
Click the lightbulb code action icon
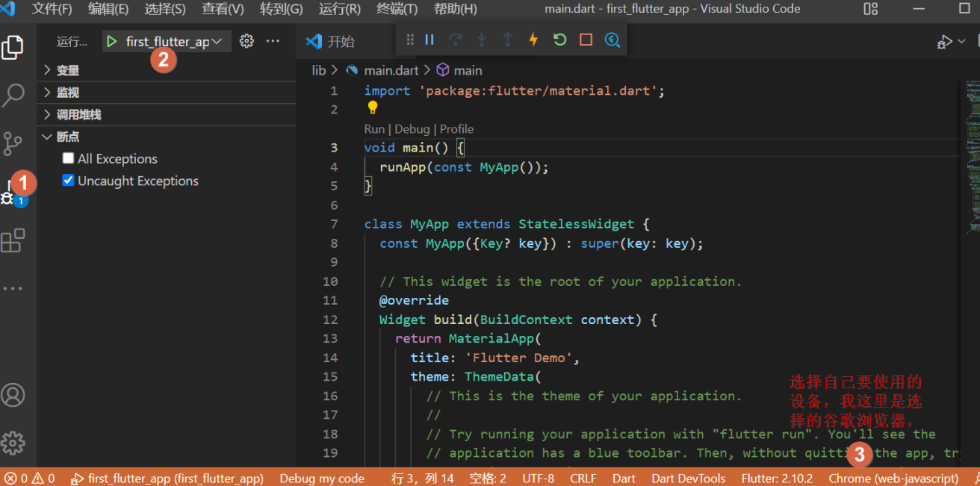[373, 109]
